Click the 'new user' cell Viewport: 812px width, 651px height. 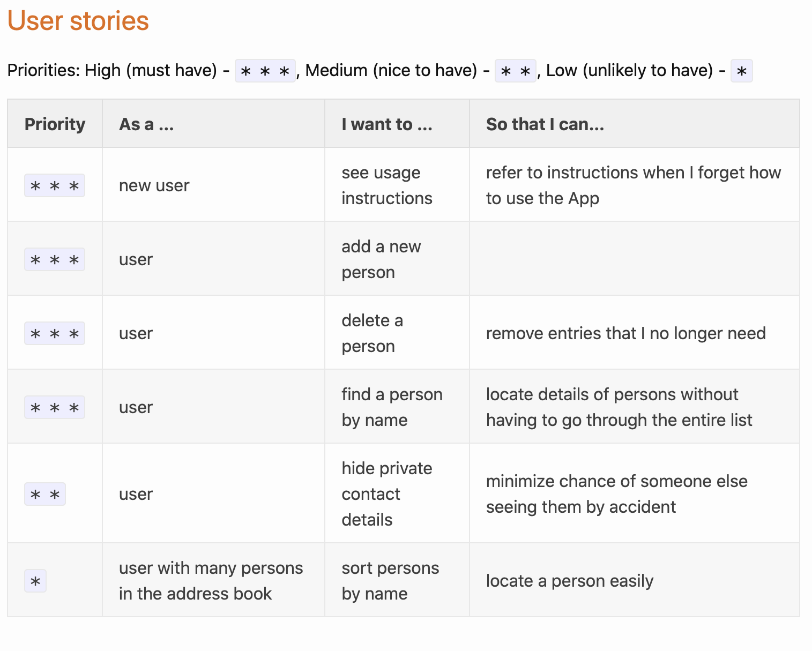[213, 185]
